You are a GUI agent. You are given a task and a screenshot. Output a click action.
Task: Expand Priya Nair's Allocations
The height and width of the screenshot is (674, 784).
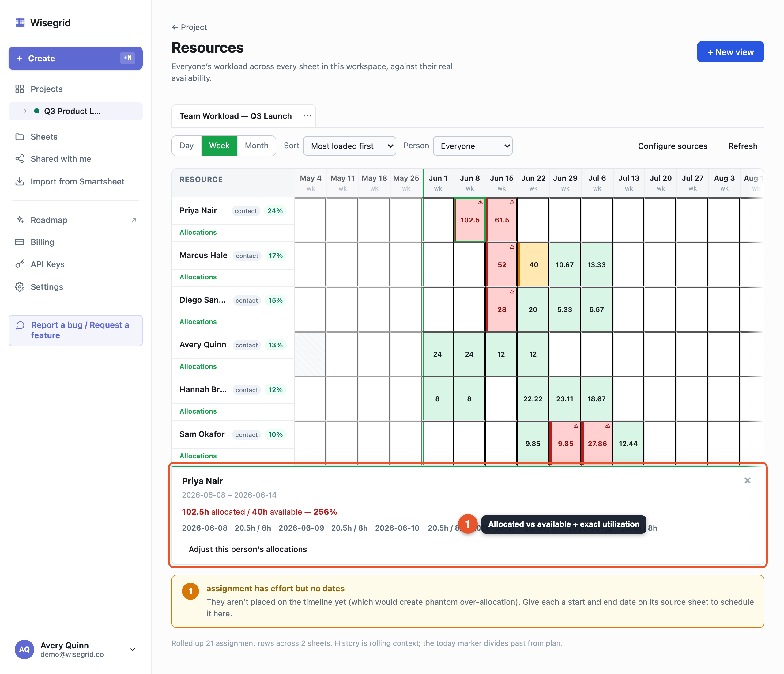click(198, 232)
